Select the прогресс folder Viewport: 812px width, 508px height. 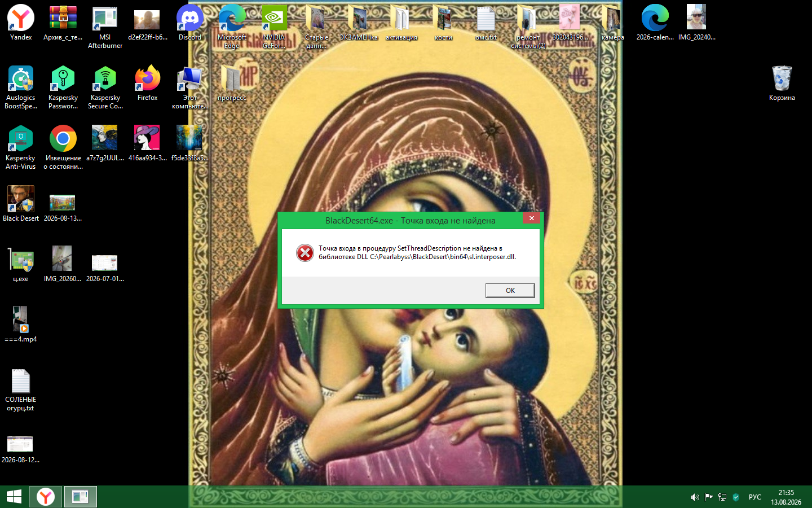tap(232, 84)
